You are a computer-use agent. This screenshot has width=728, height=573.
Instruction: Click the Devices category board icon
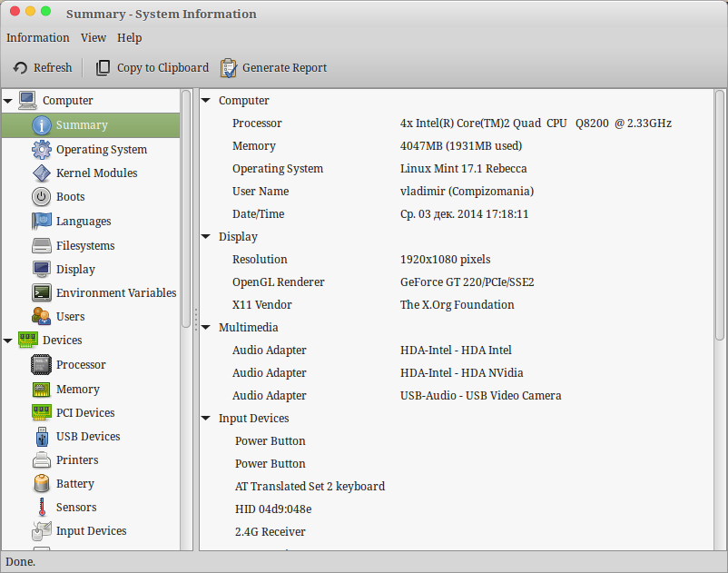click(28, 341)
